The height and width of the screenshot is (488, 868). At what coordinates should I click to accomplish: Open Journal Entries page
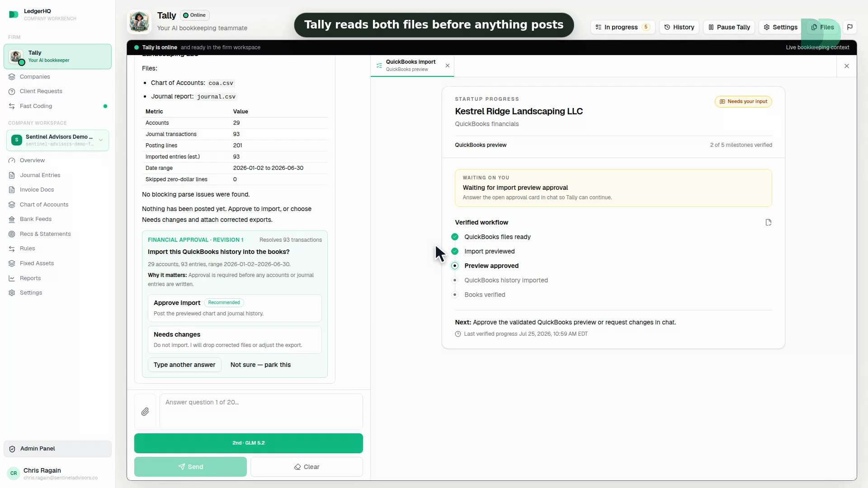[x=40, y=175]
